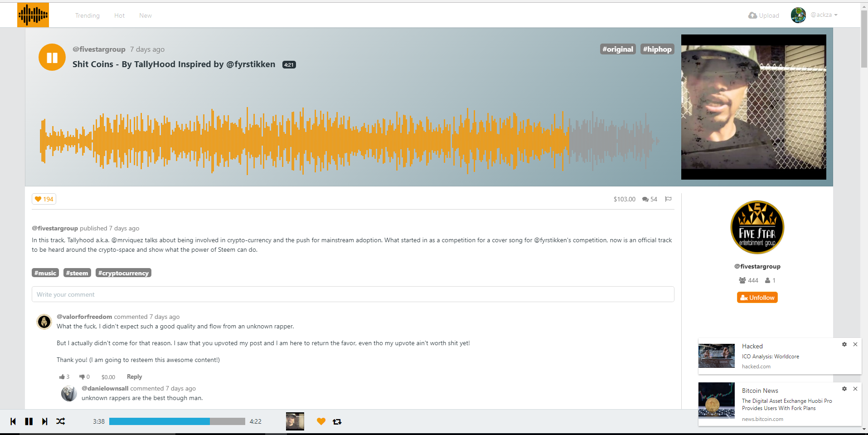Click the track title Shit Coins
This screenshot has width=868, height=435.
(174, 64)
